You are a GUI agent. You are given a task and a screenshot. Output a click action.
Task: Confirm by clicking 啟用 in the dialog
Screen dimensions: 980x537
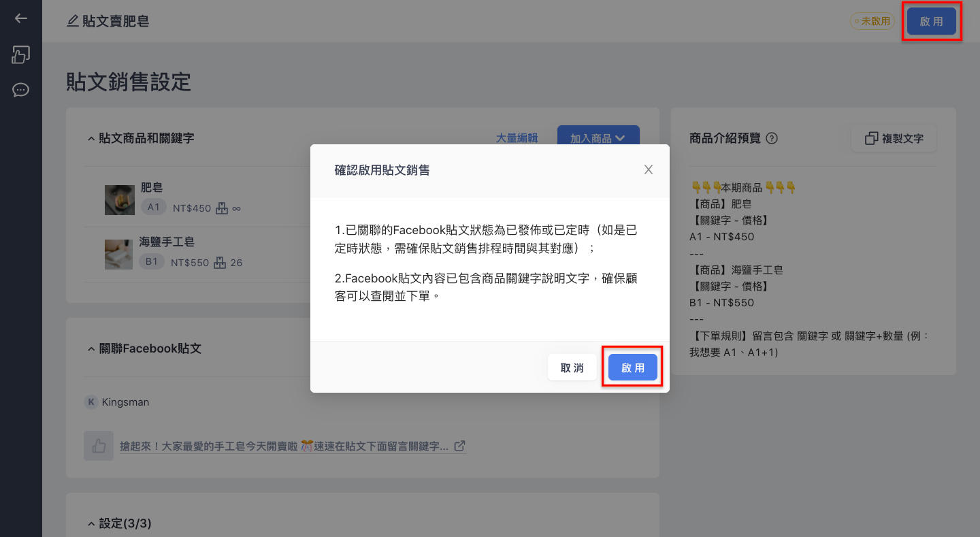coord(633,368)
